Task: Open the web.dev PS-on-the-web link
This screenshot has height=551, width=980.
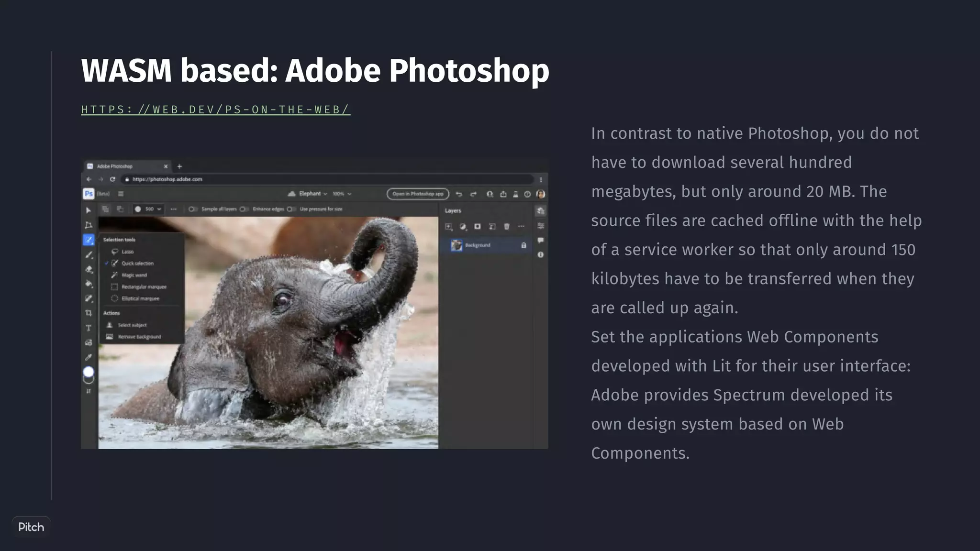Action: coord(216,110)
